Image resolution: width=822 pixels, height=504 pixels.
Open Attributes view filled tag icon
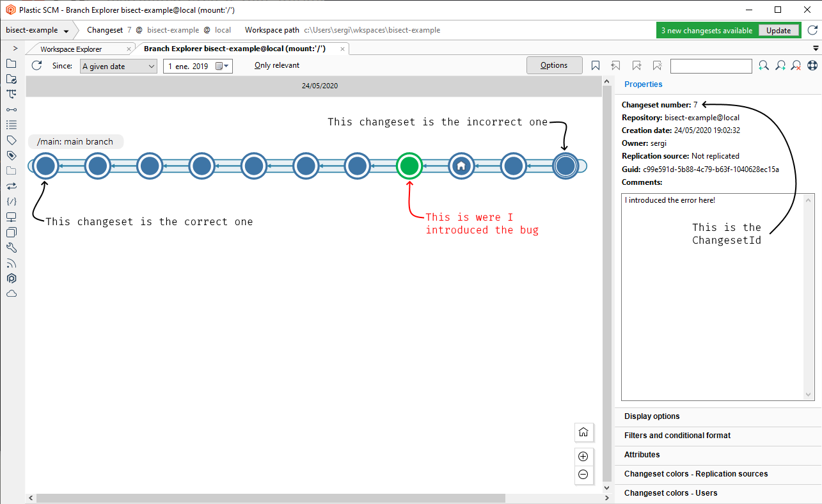click(x=11, y=155)
